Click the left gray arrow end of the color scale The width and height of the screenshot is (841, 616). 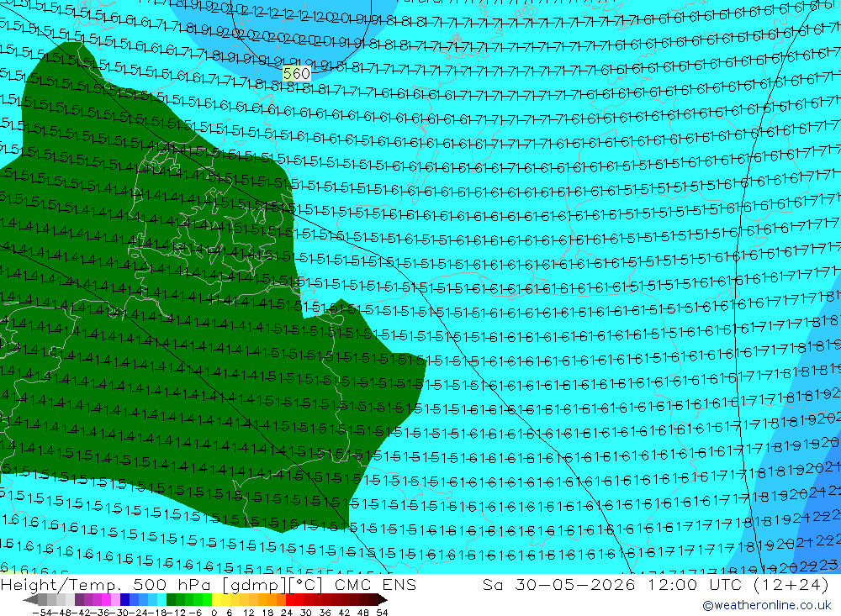tap(30, 599)
